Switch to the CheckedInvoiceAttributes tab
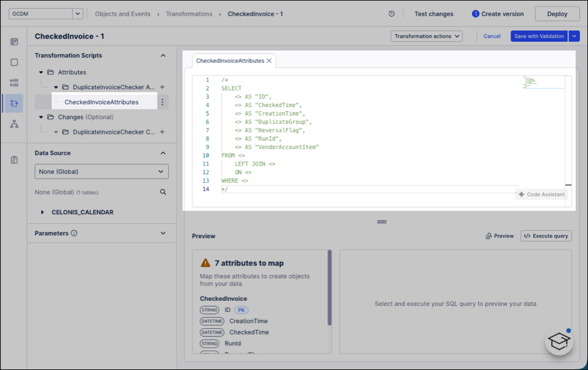Image resolution: width=588 pixels, height=370 pixels. click(x=229, y=60)
